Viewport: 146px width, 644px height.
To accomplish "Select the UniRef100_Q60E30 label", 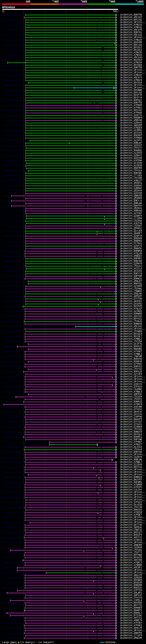I will click(x=131, y=411).
